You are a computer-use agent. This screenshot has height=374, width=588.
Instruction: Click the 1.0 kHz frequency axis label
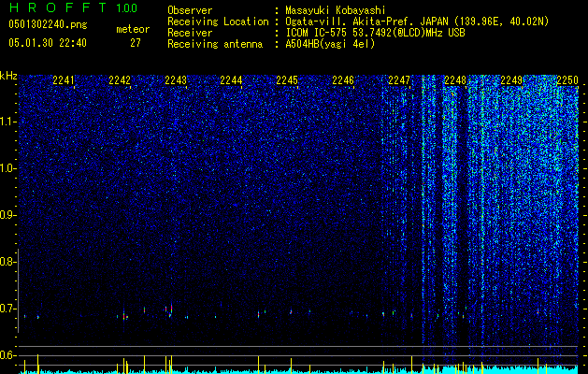7,169
